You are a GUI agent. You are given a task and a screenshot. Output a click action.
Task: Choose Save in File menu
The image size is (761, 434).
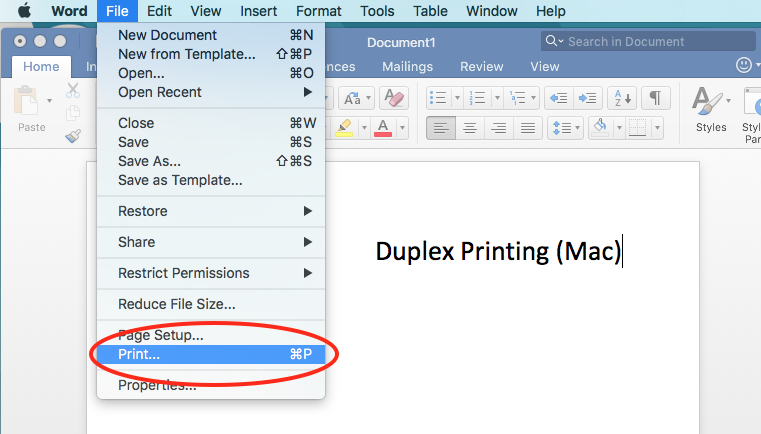(211, 142)
